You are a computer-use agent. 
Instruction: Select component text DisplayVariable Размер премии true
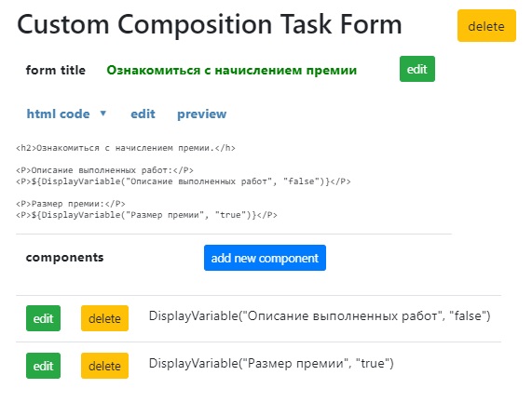pos(271,363)
